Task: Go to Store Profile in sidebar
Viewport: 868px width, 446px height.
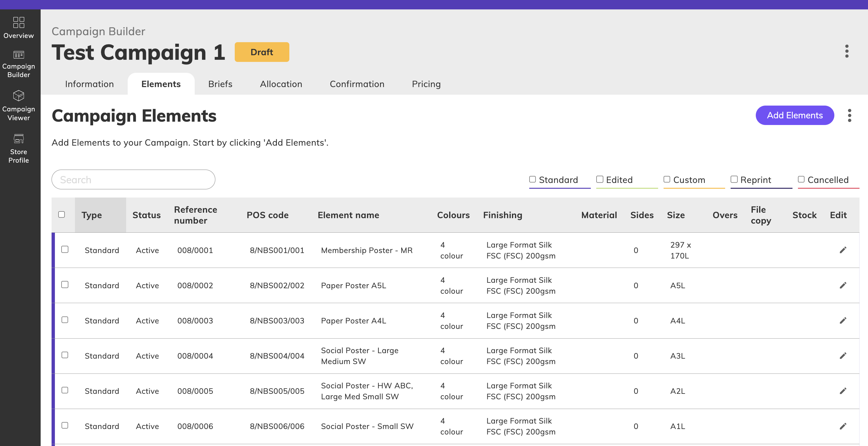Action: pos(19,148)
